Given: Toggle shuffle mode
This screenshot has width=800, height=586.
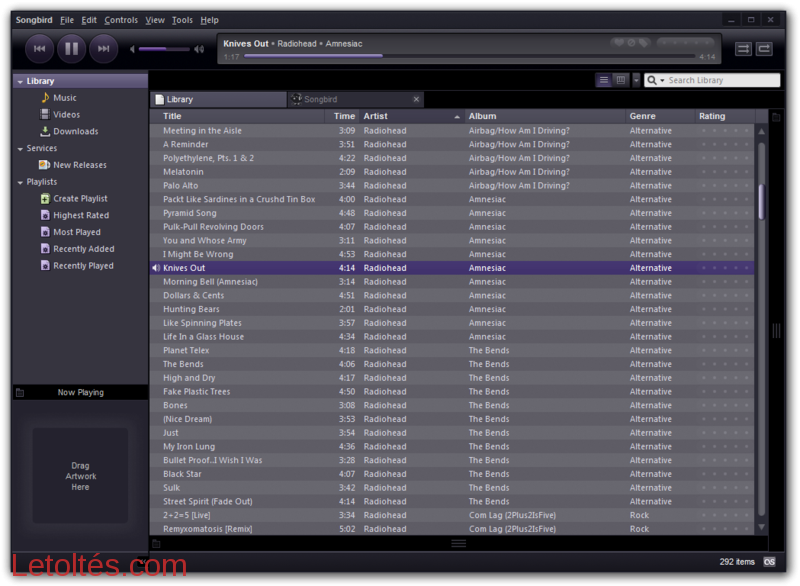Looking at the screenshot, I should [743, 49].
